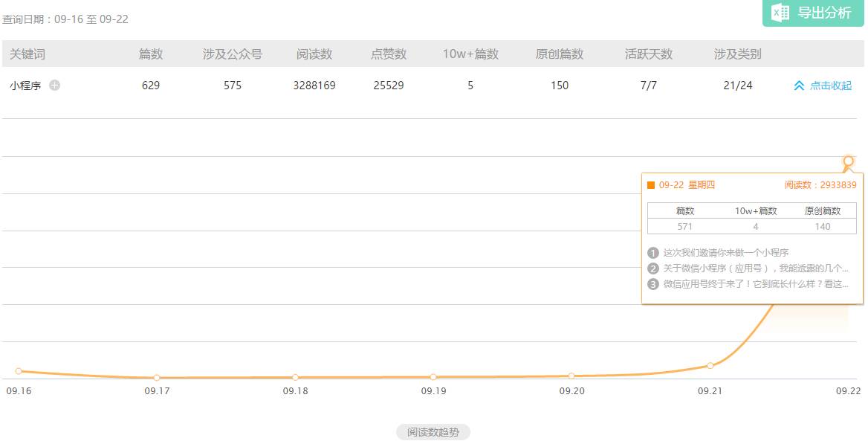Click the 点赞数 column header
This screenshot has width=868, height=444.
389,54
